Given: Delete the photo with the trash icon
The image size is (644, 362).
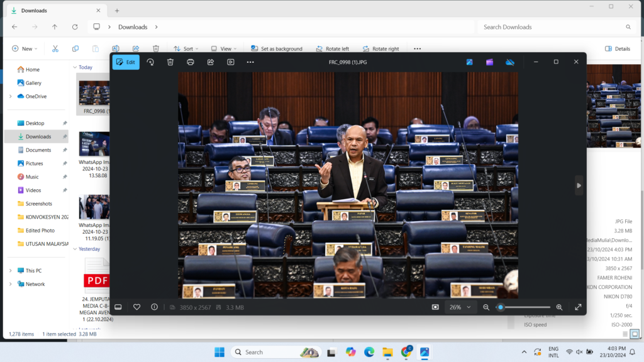Looking at the screenshot, I should pyautogui.click(x=170, y=62).
